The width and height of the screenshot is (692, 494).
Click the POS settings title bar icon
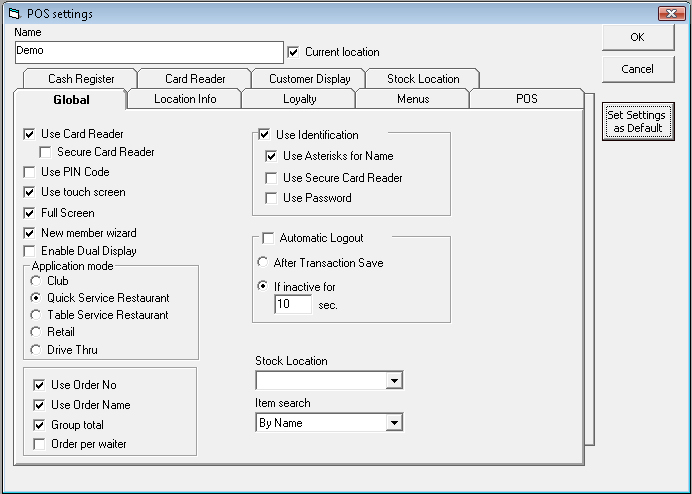tap(15, 14)
